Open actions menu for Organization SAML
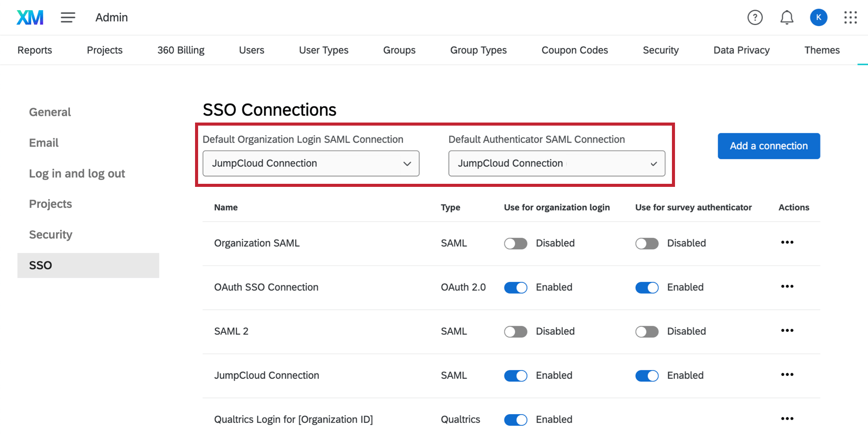Viewport: 868px width, 434px height. 787,243
